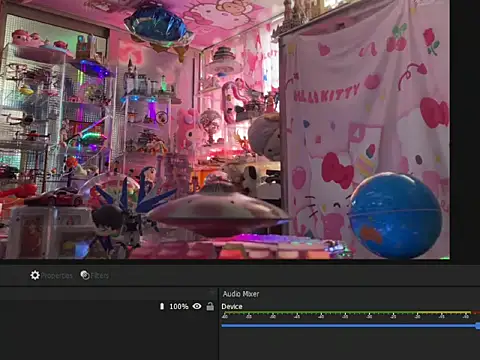480x360 pixels.
Task: Toggle source visibility with the eye icon
Action: [197, 306]
